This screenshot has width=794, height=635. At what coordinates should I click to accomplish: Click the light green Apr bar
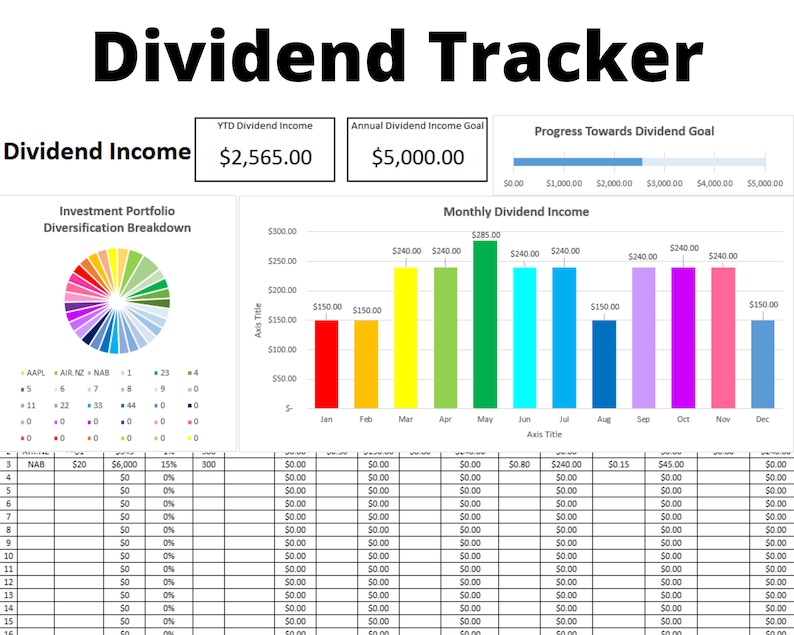pos(445,338)
